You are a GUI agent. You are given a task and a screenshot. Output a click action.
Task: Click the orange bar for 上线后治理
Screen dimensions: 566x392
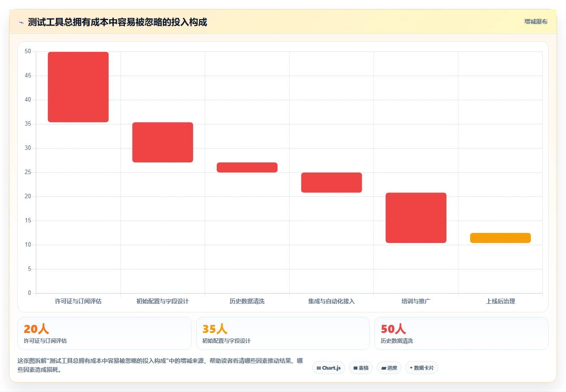pos(500,238)
